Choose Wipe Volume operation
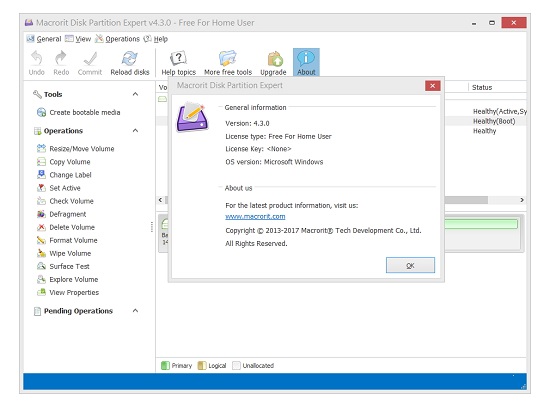 [x=64, y=253]
